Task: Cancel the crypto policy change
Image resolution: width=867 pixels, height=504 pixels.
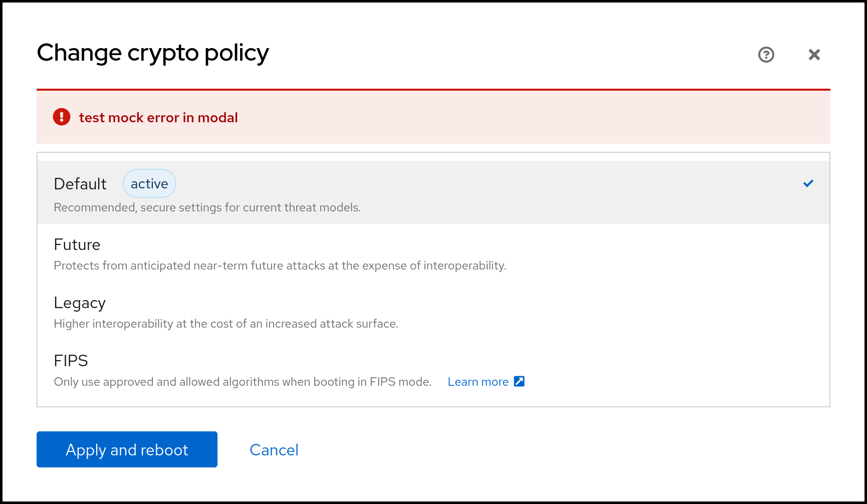Action: point(274,450)
